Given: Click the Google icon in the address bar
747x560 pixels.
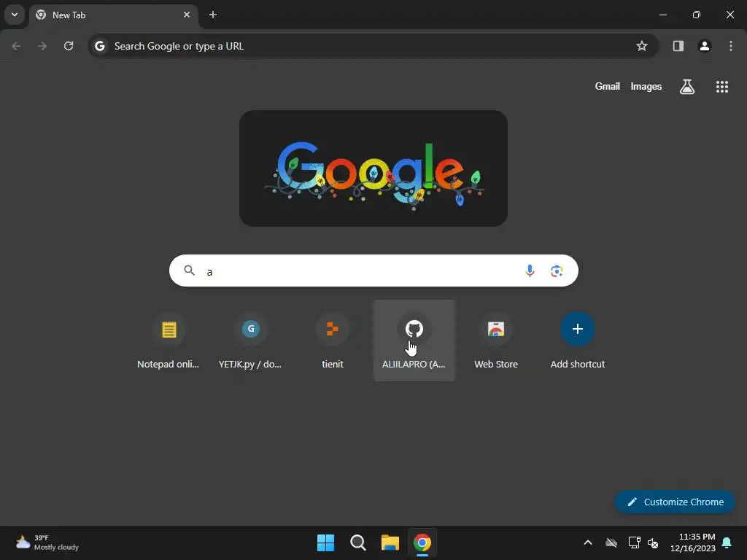Looking at the screenshot, I should [x=99, y=46].
